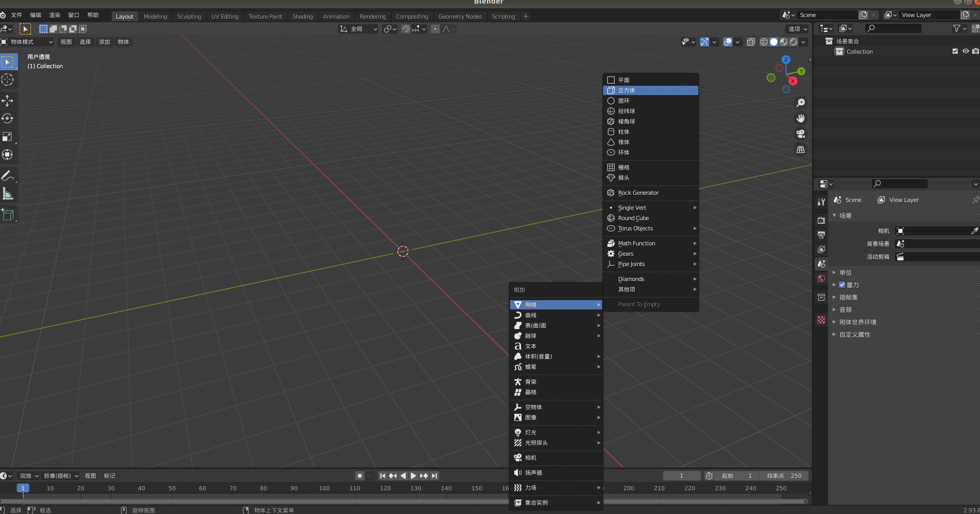Expand the 自定义属性 panel
The width and height of the screenshot is (980, 514).
coord(854,334)
